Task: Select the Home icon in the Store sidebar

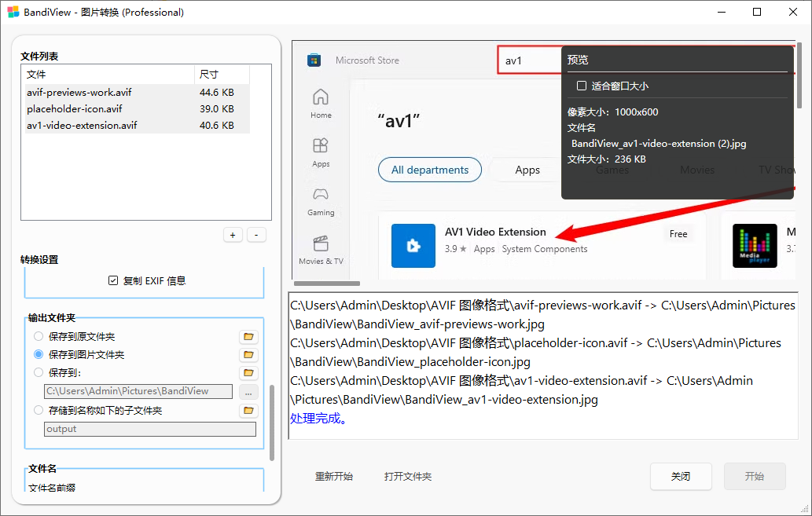Action: 321,99
